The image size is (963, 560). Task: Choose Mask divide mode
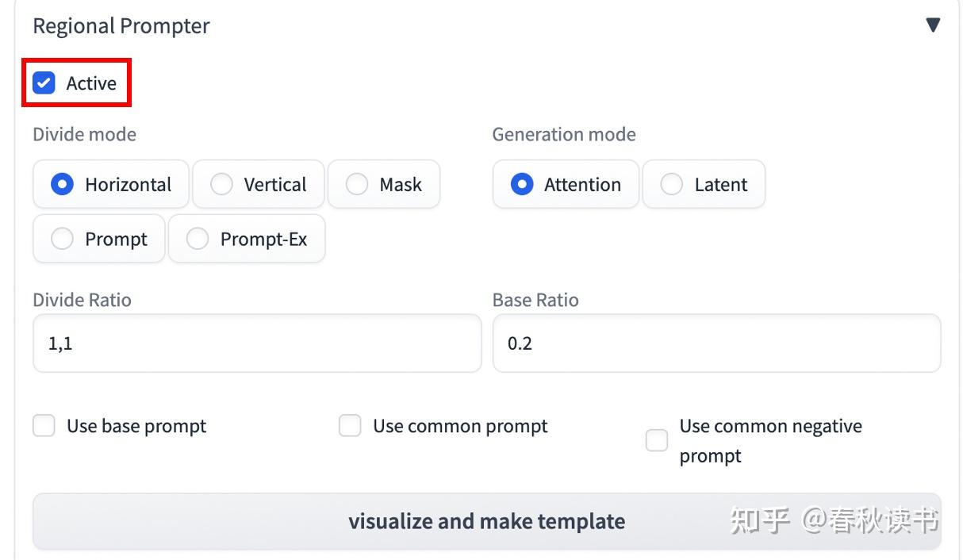[357, 184]
